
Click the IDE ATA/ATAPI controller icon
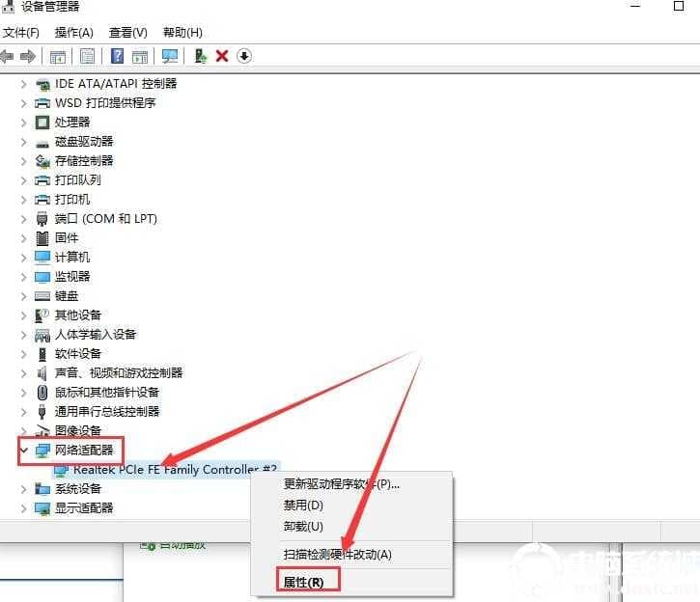42,84
